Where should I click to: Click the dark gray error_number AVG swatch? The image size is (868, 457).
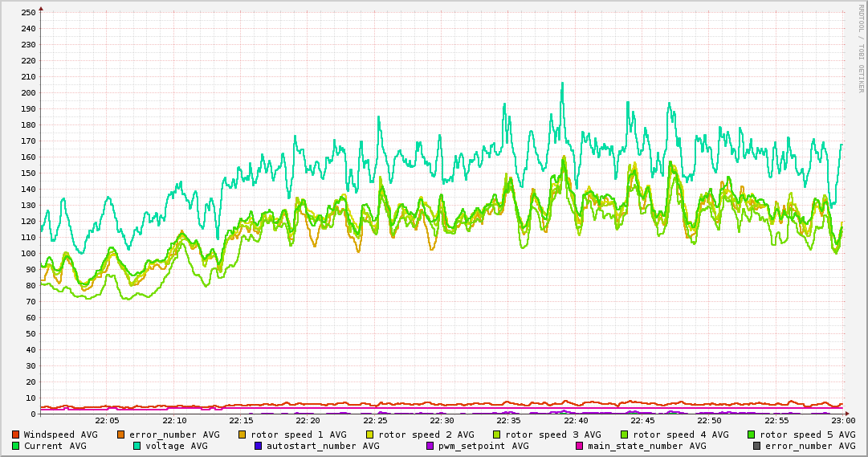pyautogui.click(x=756, y=446)
